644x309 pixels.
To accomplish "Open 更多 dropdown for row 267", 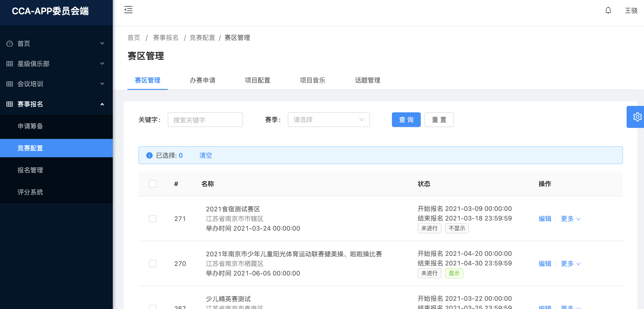I will [x=570, y=307].
